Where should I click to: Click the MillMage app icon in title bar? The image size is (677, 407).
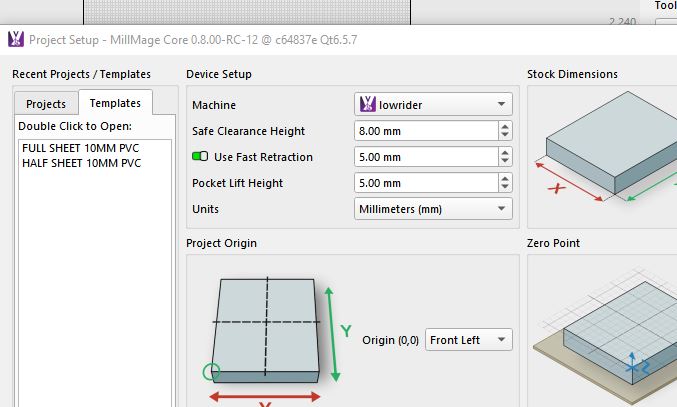16,39
